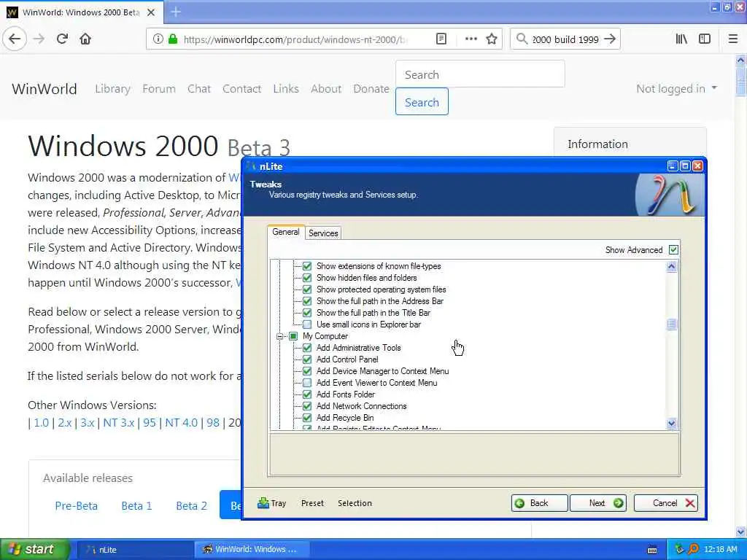Click the tweaks list scrollbar thumb
The width and height of the screenshot is (747, 560).
click(x=672, y=324)
